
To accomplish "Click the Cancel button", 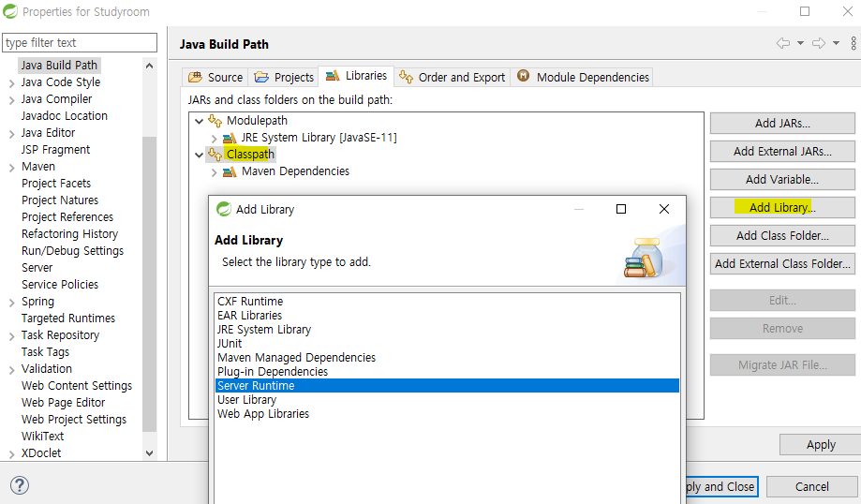I will 812,486.
